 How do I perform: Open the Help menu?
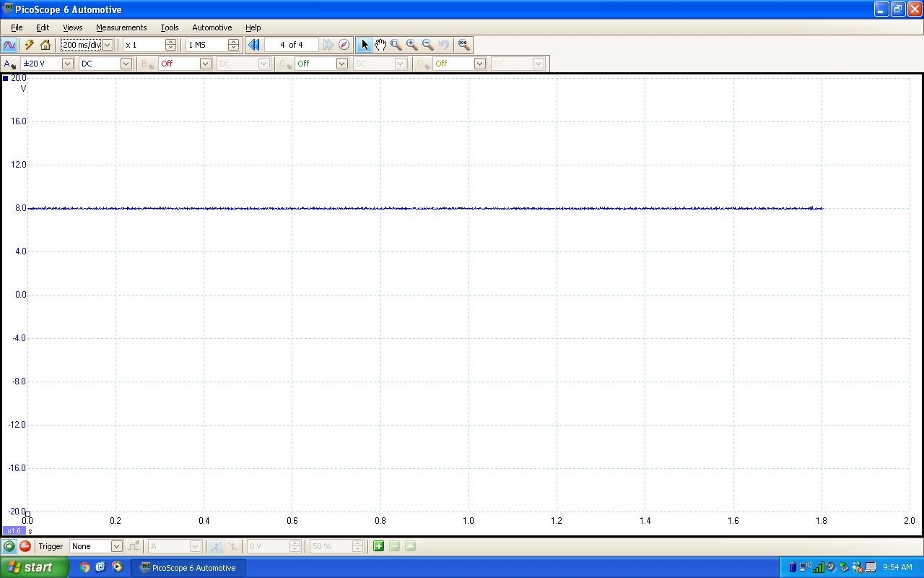tap(253, 27)
